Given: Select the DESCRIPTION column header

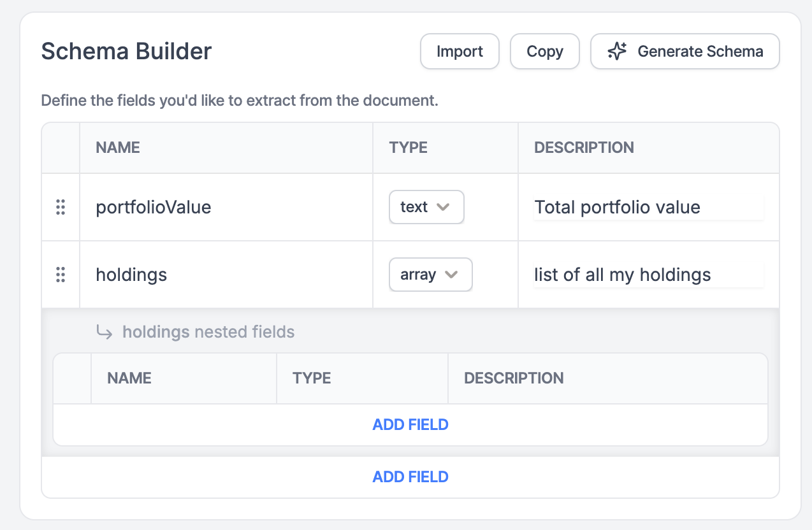Looking at the screenshot, I should click(x=584, y=147).
